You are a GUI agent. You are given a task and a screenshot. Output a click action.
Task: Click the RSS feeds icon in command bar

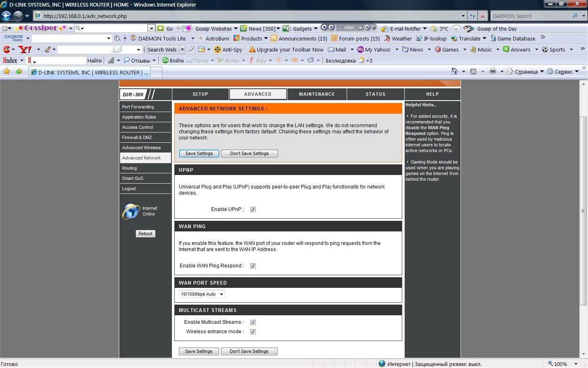pyautogui.click(x=473, y=72)
